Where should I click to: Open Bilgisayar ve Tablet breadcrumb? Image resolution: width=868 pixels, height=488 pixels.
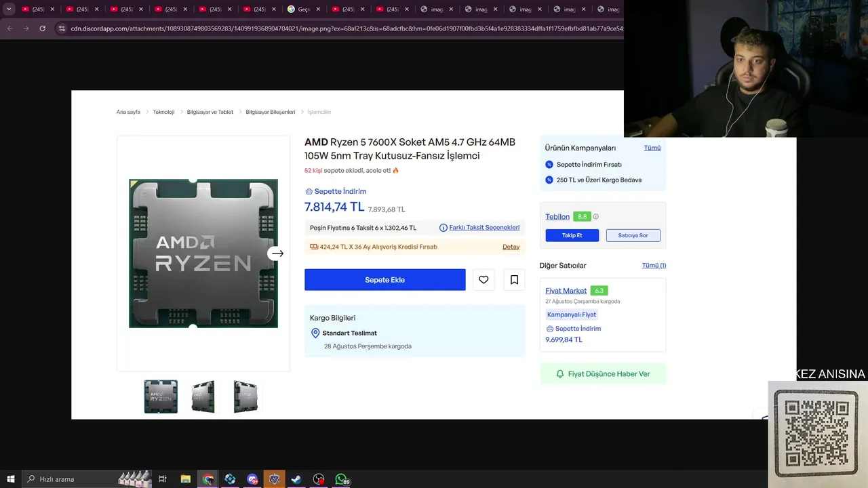[x=210, y=112]
